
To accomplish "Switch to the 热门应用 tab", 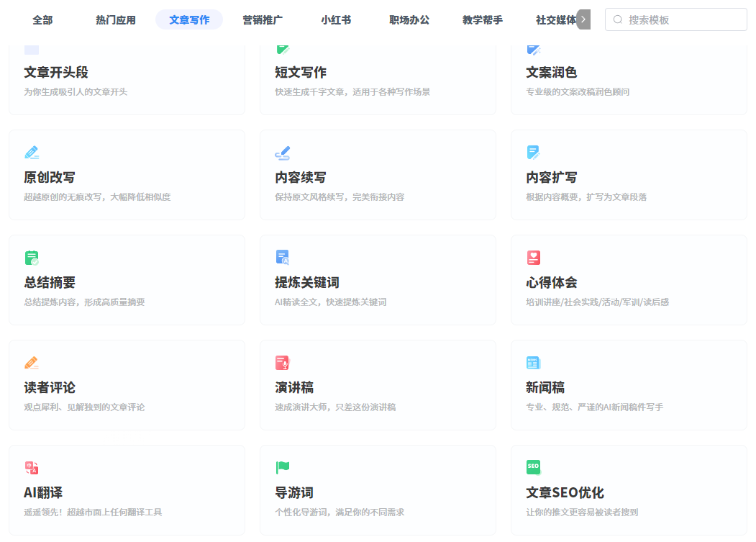I will (x=116, y=19).
